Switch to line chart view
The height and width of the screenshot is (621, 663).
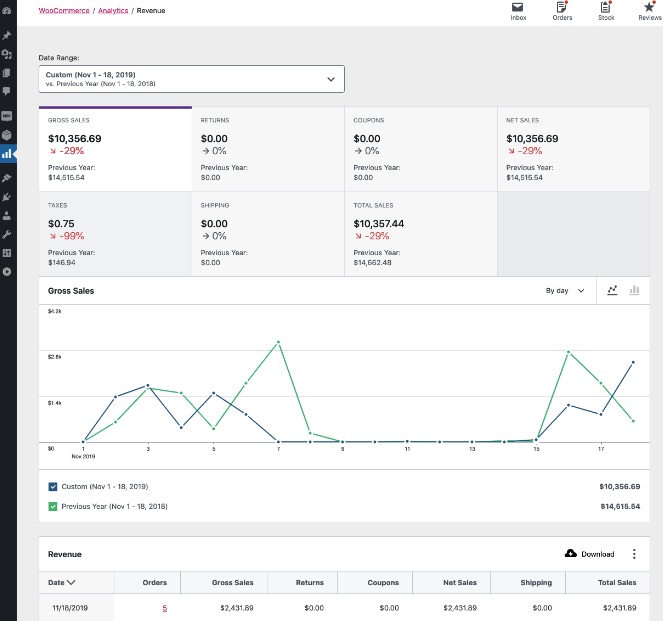[612, 290]
